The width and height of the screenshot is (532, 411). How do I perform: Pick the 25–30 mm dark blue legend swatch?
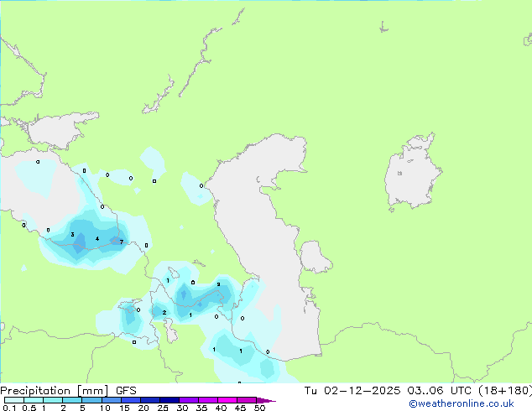click(170, 400)
